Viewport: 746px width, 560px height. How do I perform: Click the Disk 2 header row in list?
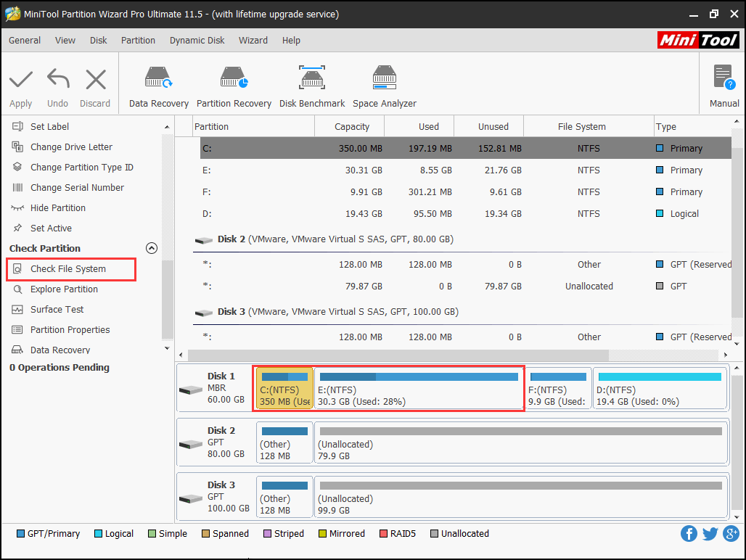click(x=462, y=239)
